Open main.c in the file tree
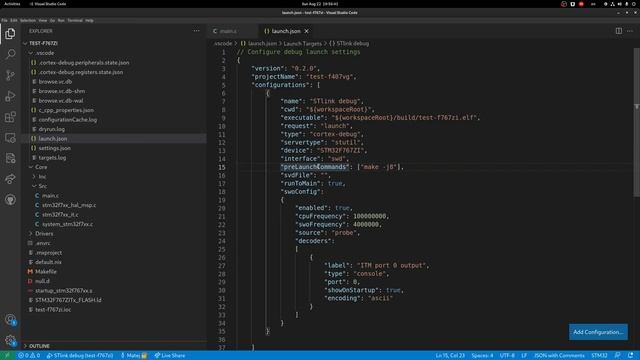 [x=50, y=196]
